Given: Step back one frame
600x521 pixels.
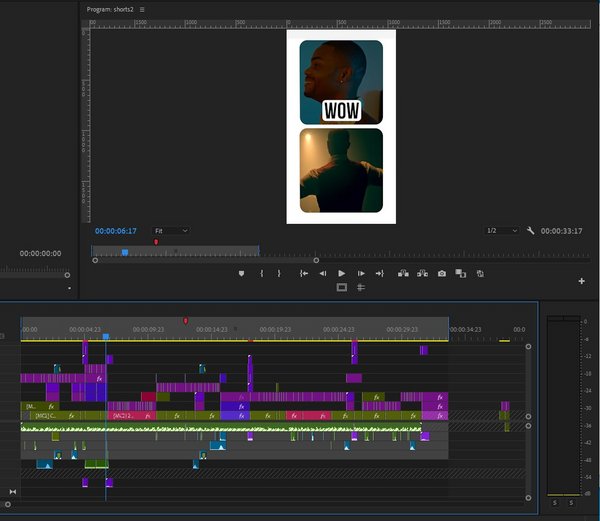Looking at the screenshot, I should point(323,274).
